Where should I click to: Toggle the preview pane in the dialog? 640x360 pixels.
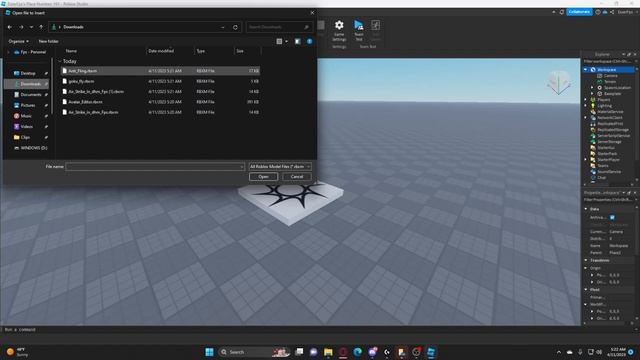coord(298,41)
